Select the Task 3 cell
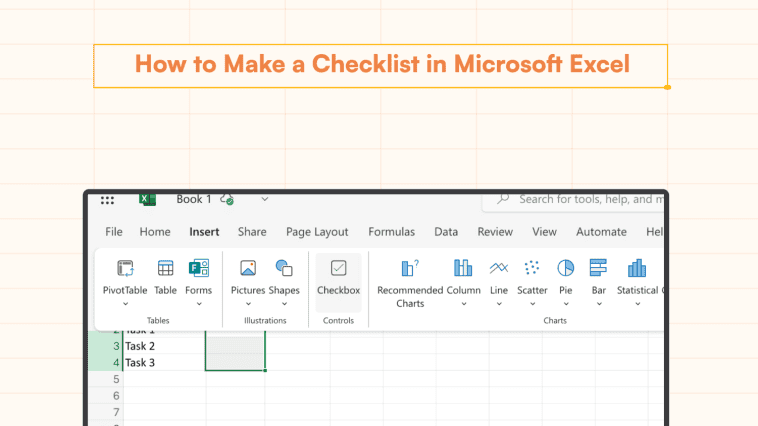 pyautogui.click(x=162, y=362)
